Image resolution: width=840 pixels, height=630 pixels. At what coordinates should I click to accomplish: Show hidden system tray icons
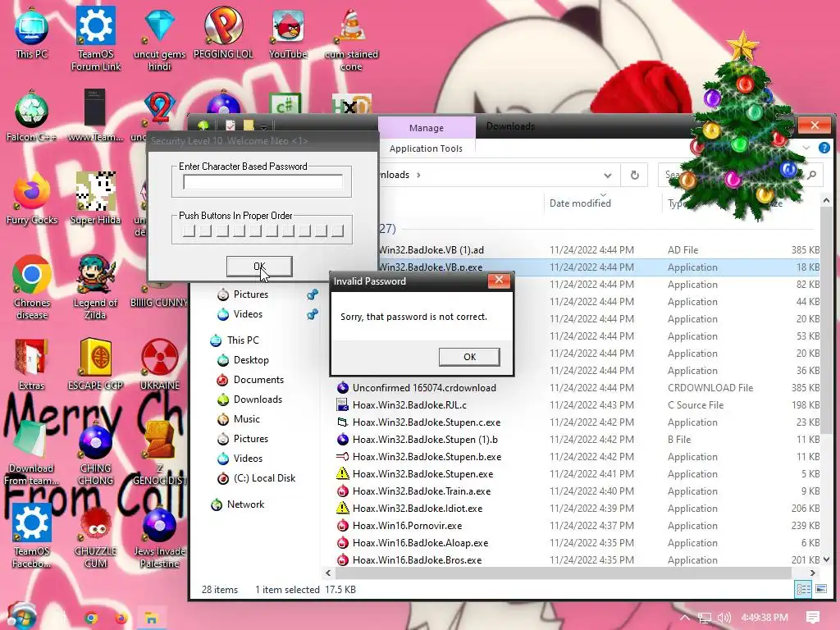(x=685, y=618)
